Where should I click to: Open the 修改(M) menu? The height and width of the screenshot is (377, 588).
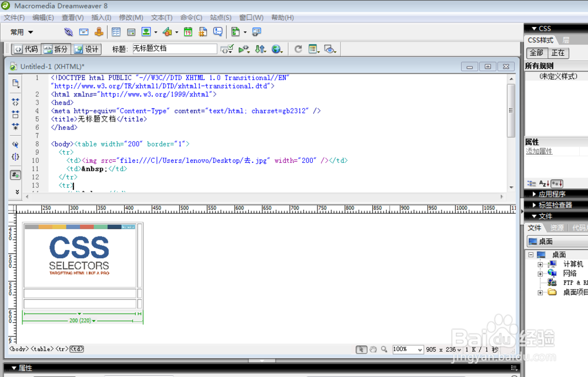131,18
